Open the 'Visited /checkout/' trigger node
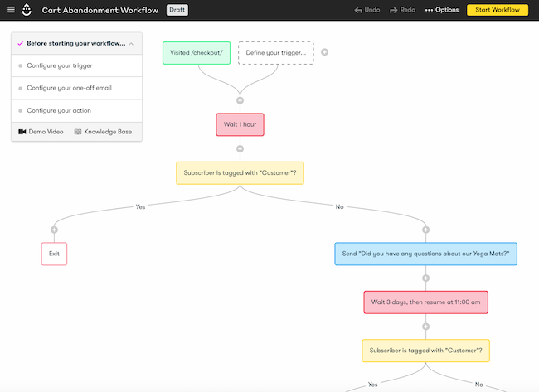The width and height of the screenshot is (539, 392). click(x=197, y=53)
